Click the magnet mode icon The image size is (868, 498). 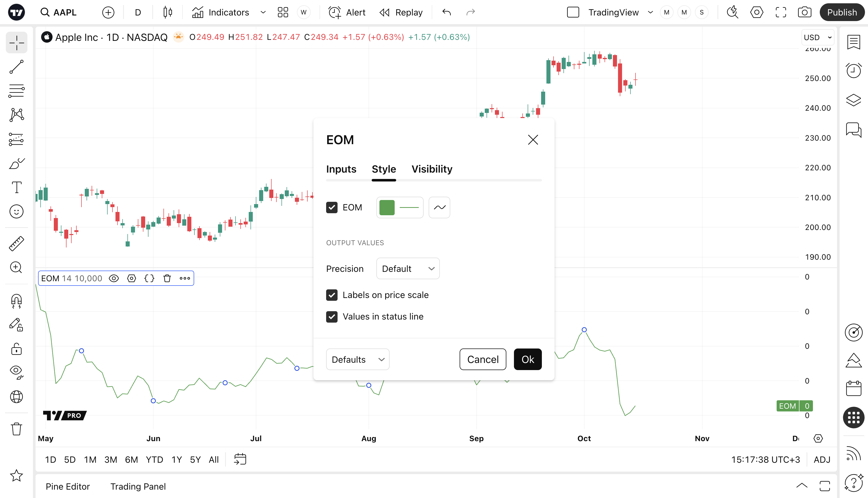[16, 301]
